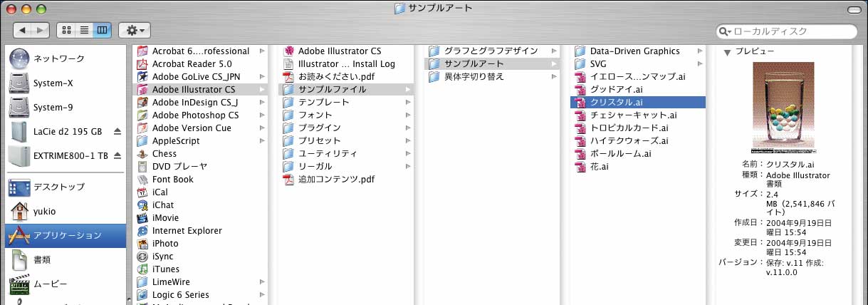
Task: Open yukio home folder in sidebar
Action: click(x=66, y=211)
